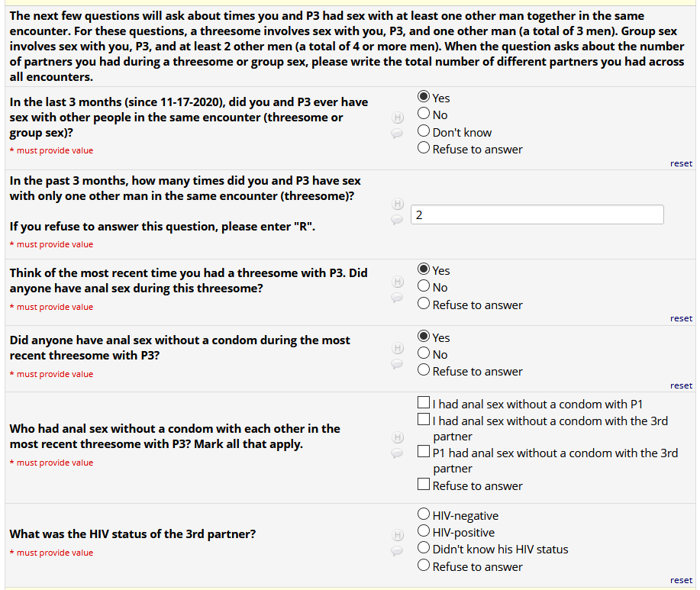This screenshot has height=590, width=700.
Task: Check 'P1 had anal sex without a condom with the 3rd partner'
Action: 424,452
